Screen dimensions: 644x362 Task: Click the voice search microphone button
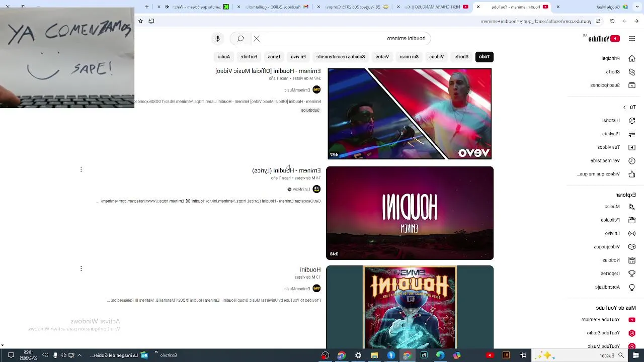click(218, 39)
